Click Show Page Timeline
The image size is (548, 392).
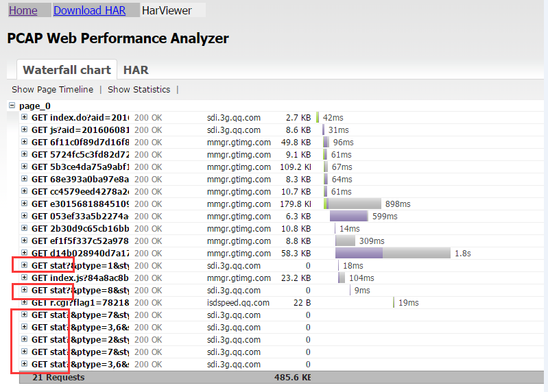click(52, 89)
